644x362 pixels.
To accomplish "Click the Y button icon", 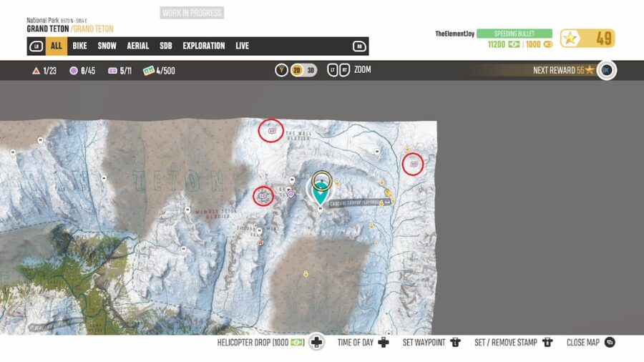I will (x=281, y=70).
